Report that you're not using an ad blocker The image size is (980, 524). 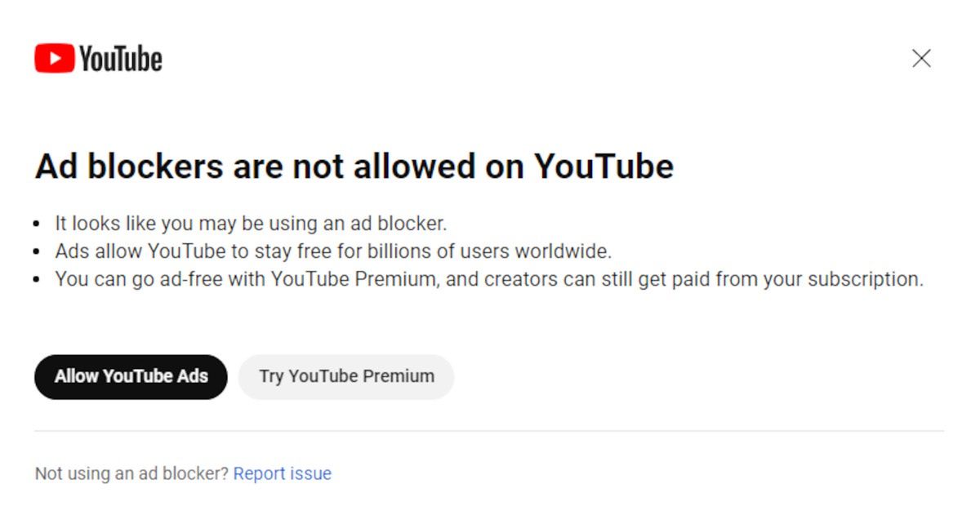point(282,473)
